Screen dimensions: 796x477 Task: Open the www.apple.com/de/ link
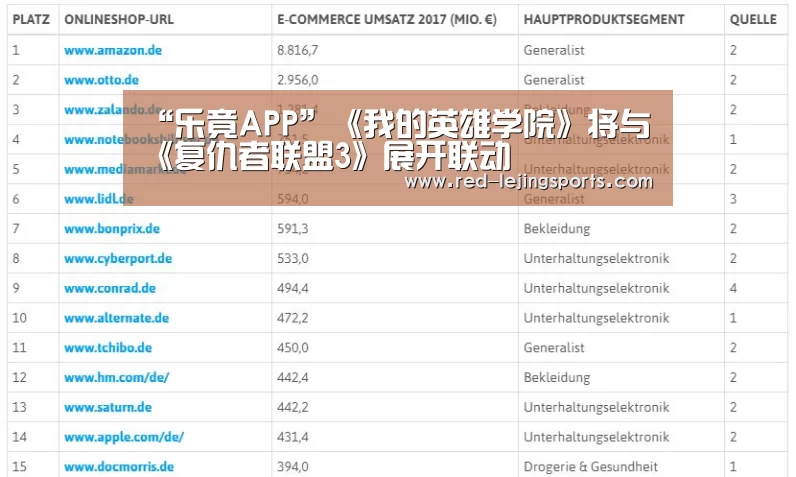pos(124,437)
